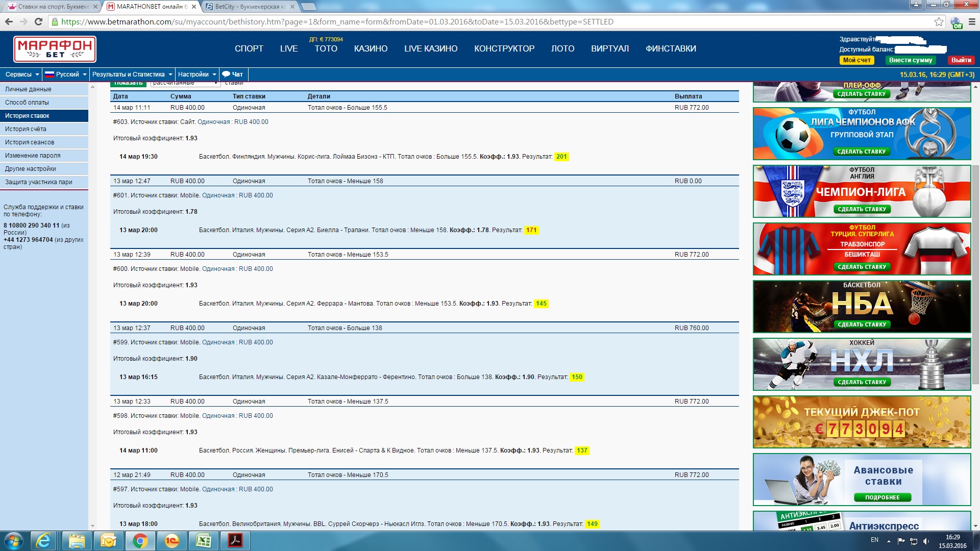Go back with browser arrow
The height and width of the screenshot is (551, 980).
(x=9, y=21)
